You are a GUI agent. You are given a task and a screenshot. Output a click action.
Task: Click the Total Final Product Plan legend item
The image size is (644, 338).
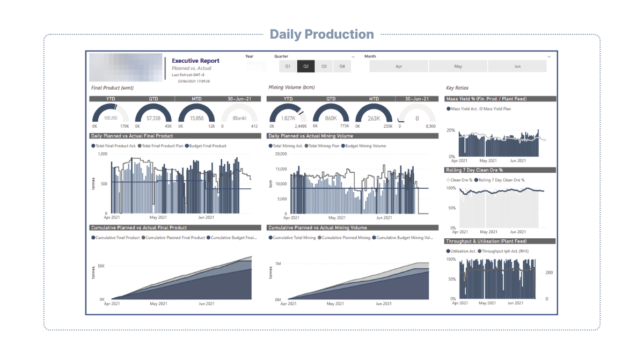(160, 146)
